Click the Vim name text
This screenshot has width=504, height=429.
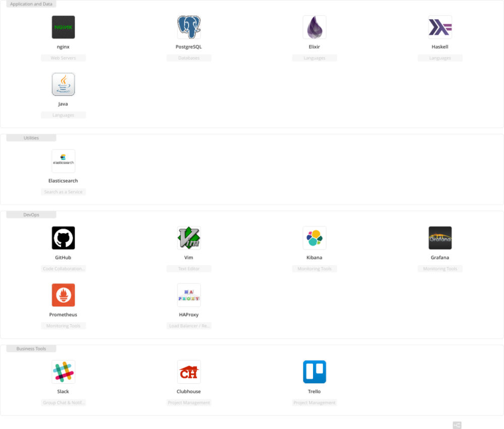[189, 257]
